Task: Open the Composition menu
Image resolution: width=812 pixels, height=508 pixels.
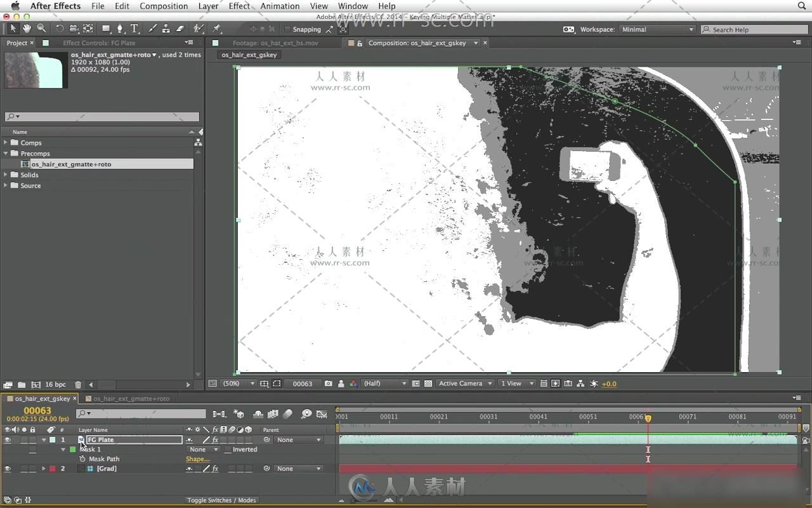Action: tap(164, 6)
